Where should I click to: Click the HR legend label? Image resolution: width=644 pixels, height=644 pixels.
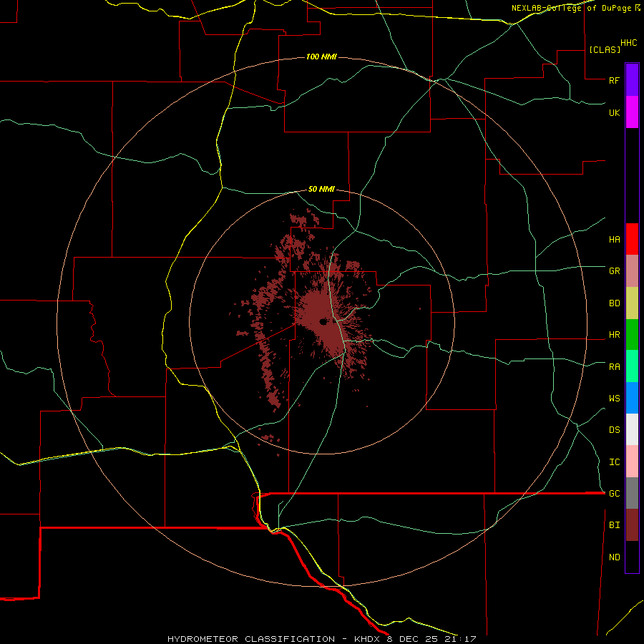[x=614, y=335]
